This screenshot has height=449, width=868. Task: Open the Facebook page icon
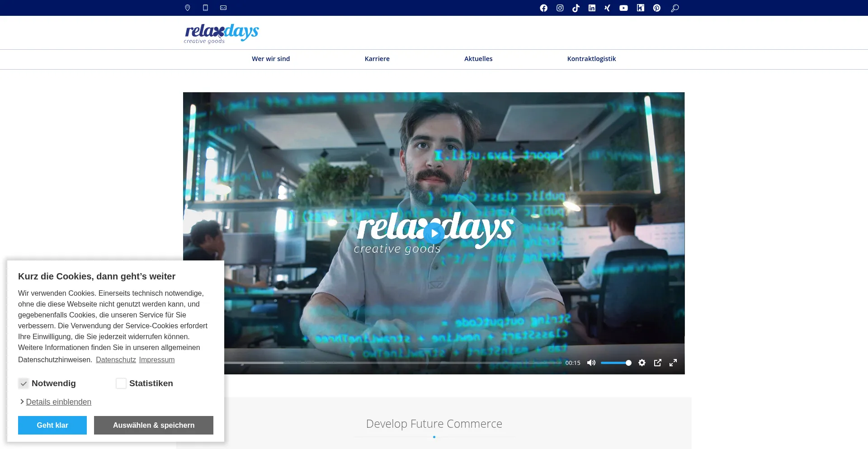coord(544,8)
